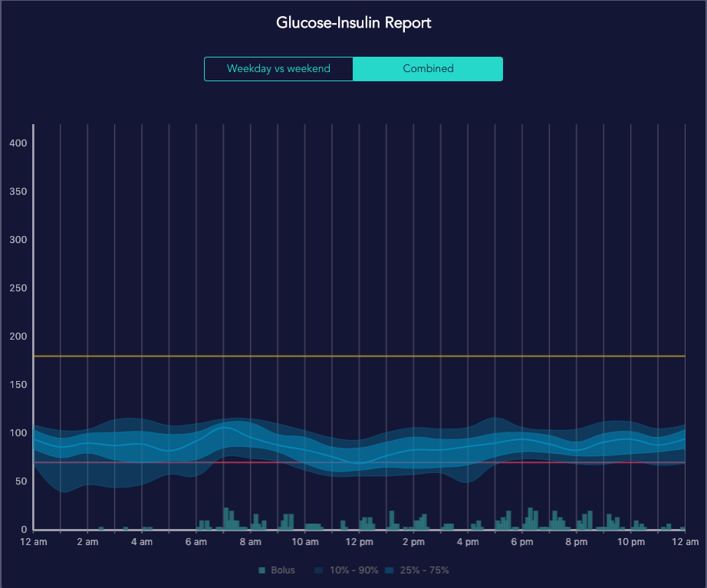Screen dimensions: 707x588
Task: Click the median glucose peak near 7 am
Action: tap(225, 427)
